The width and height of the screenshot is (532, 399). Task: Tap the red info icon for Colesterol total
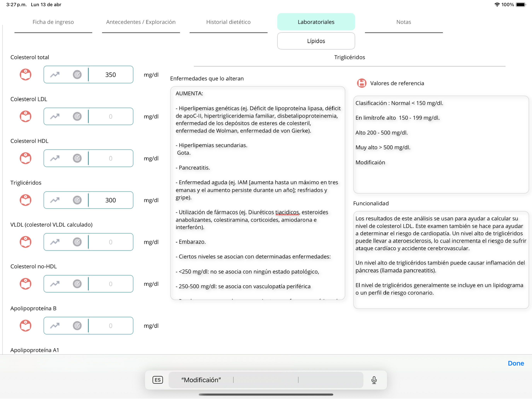[x=26, y=75]
